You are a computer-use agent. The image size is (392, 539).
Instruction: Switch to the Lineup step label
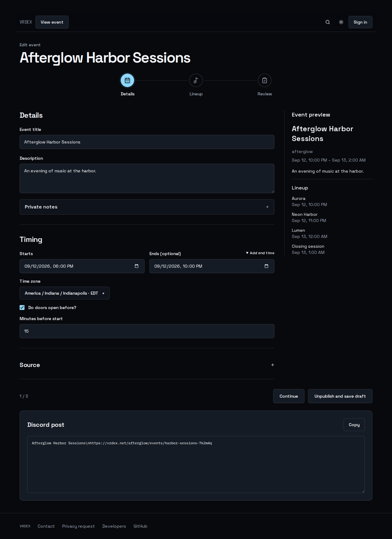coord(196,94)
